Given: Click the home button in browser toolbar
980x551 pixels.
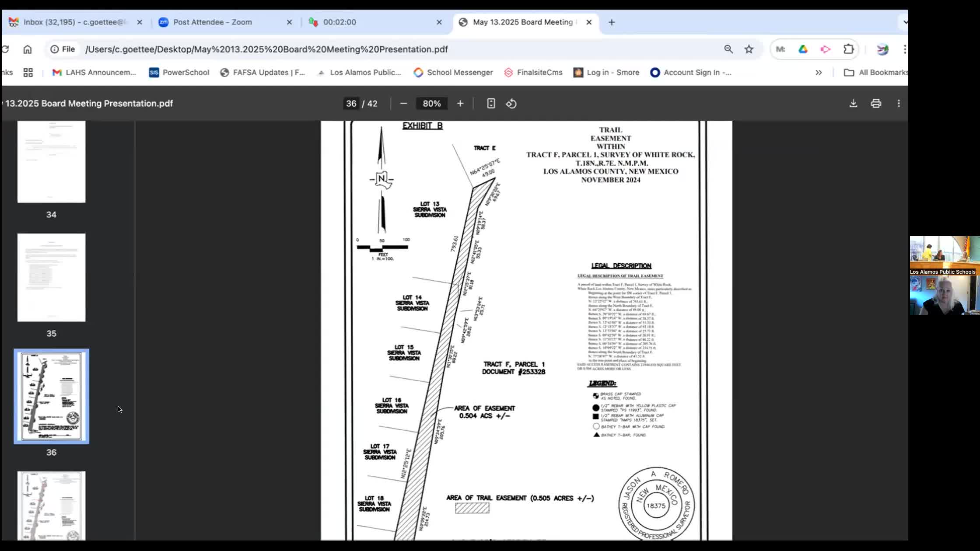Looking at the screenshot, I should pos(28,49).
